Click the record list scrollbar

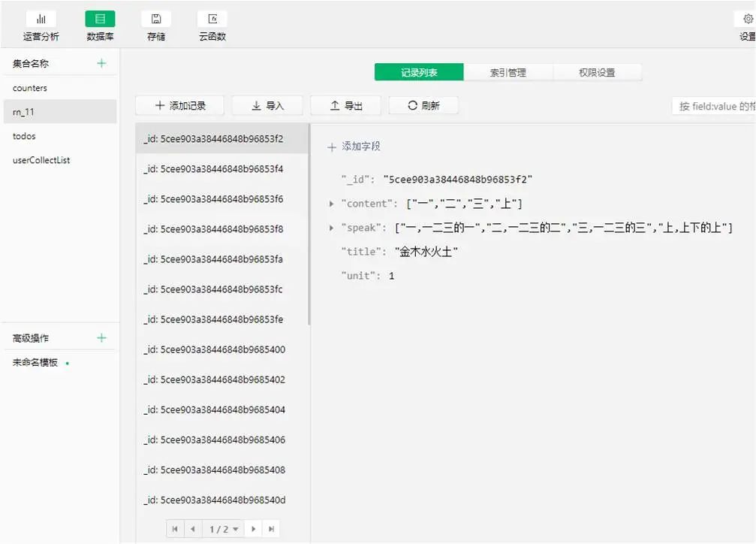pyautogui.click(x=309, y=225)
